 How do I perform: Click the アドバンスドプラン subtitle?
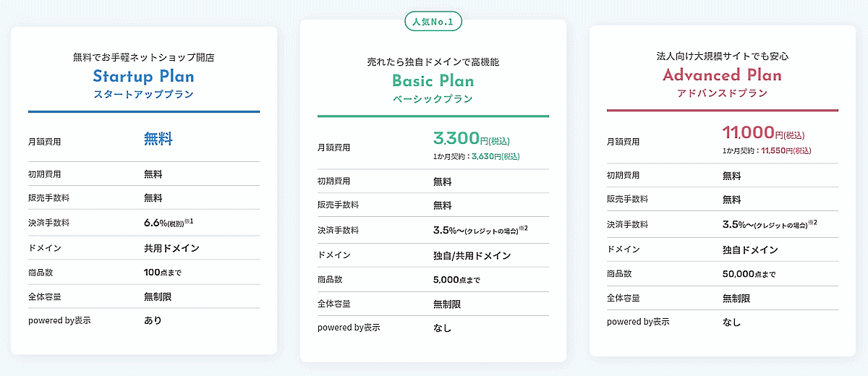(722, 93)
